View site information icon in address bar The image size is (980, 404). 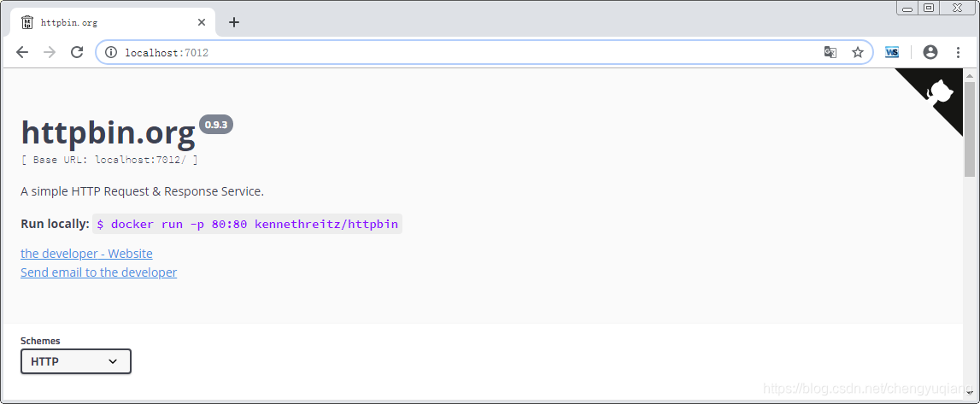tap(111, 52)
